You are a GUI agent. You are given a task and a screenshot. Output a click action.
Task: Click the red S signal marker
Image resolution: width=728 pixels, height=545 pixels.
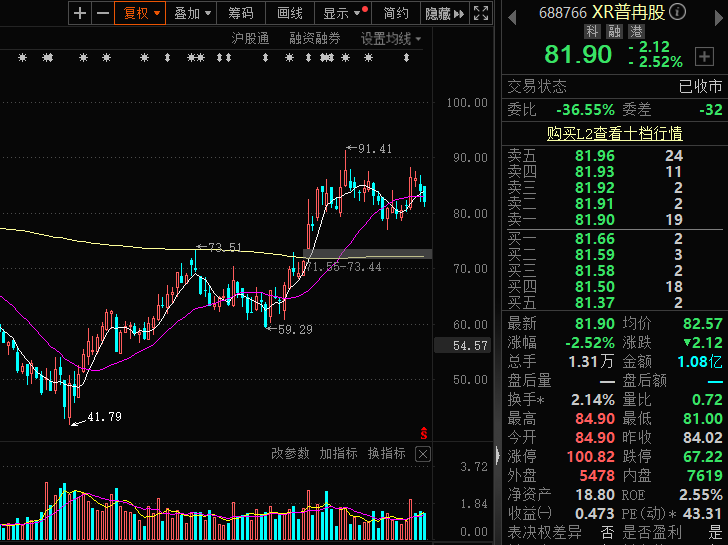424,433
